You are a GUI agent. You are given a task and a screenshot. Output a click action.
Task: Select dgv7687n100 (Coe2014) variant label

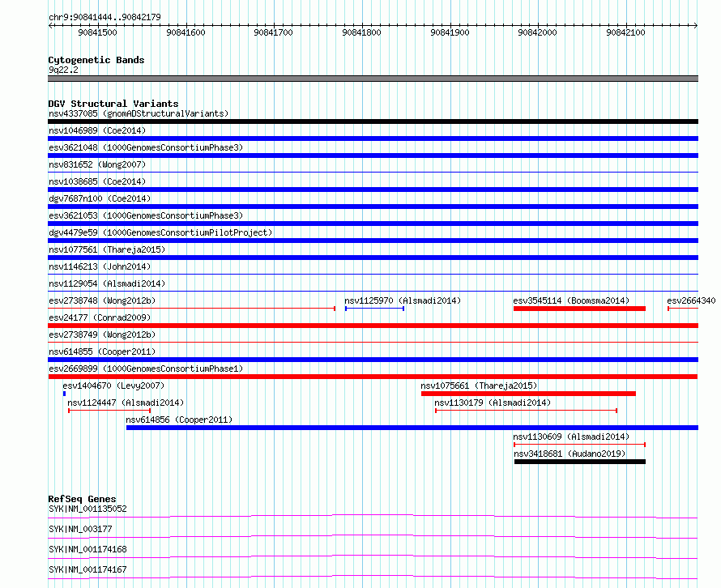pos(100,198)
